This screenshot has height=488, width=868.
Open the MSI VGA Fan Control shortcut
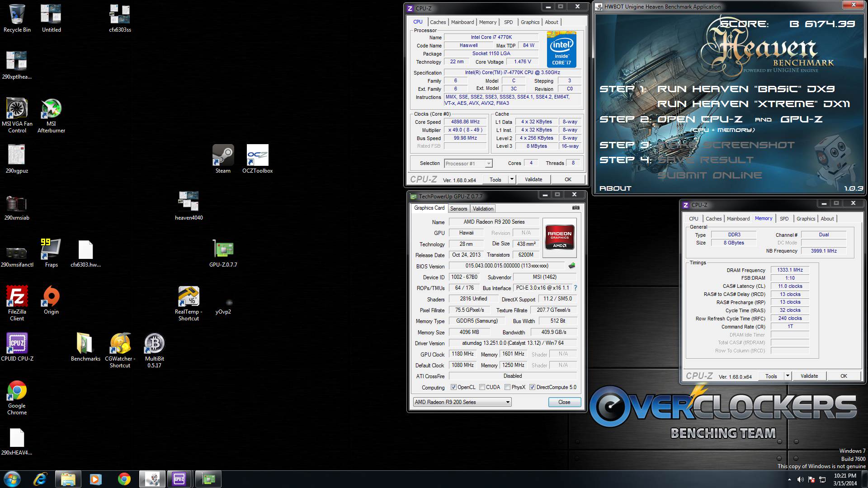(17, 115)
